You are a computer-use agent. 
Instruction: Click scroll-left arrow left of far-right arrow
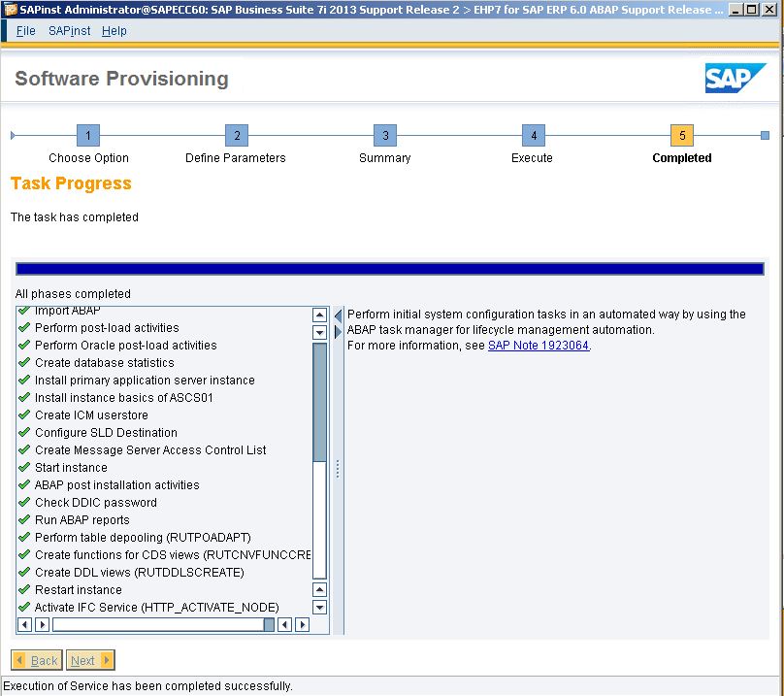click(x=284, y=624)
